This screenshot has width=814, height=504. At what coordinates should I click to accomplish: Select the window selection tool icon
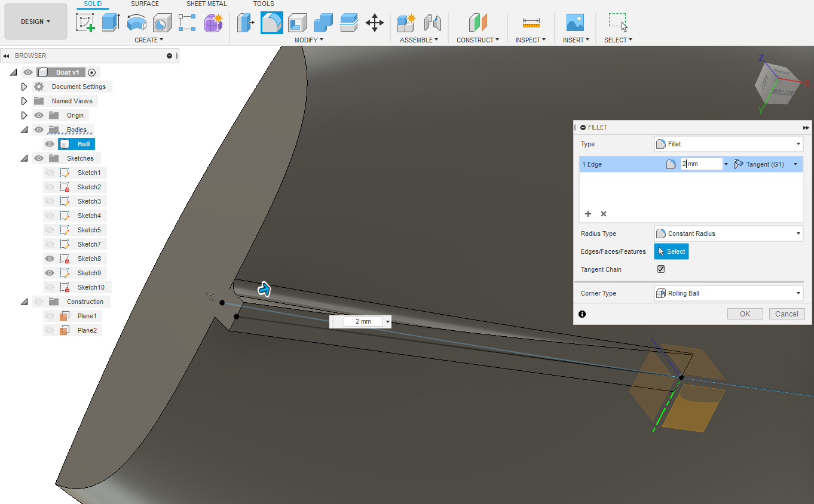tap(618, 23)
